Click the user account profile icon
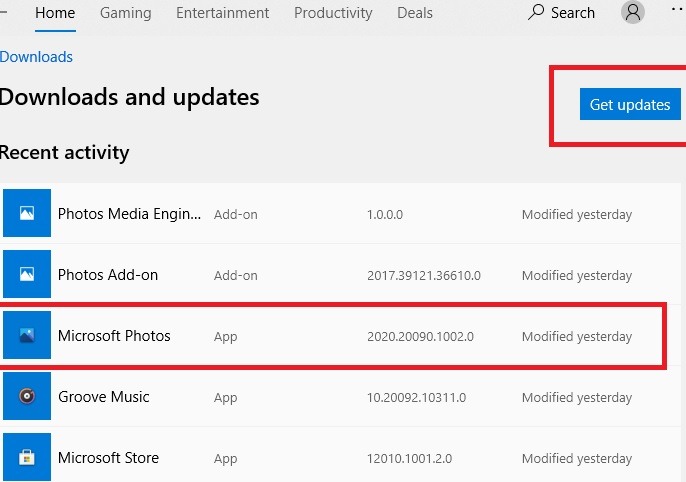 point(633,12)
